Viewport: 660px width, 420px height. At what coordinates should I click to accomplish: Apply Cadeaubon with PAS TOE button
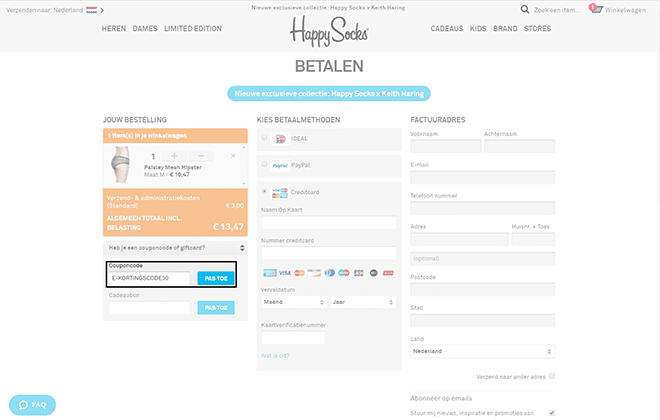[216, 308]
